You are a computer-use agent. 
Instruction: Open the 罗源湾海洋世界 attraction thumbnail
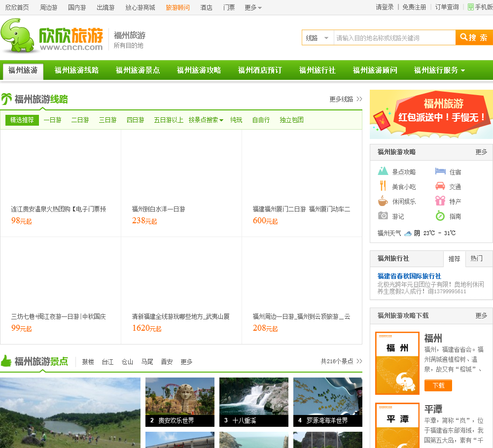328,402
